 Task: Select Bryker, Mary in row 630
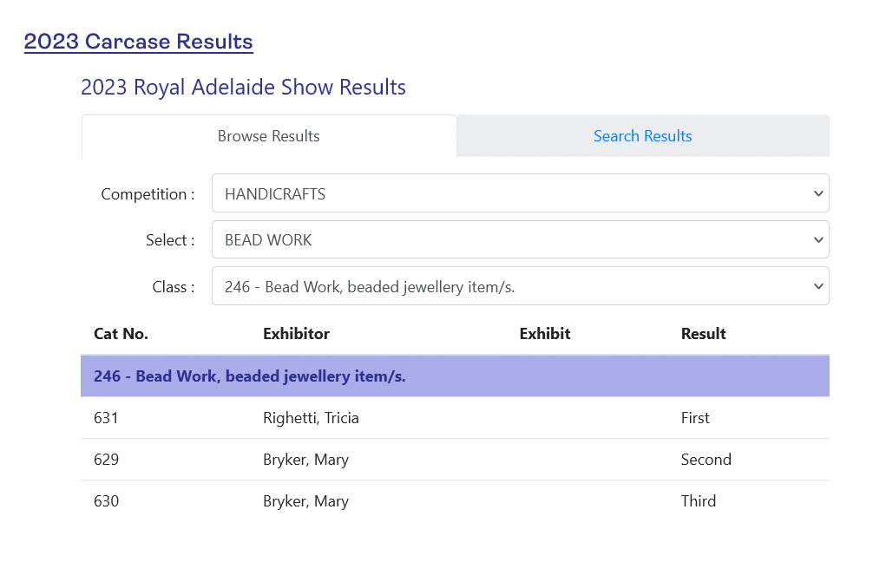[305, 501]
